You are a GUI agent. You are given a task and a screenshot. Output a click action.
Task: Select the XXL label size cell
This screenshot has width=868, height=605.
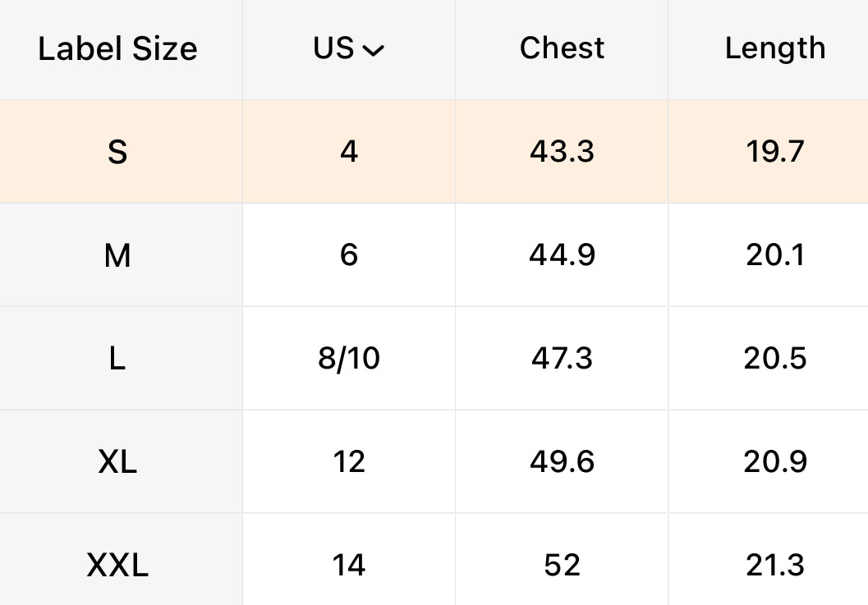tap(117, 565)
